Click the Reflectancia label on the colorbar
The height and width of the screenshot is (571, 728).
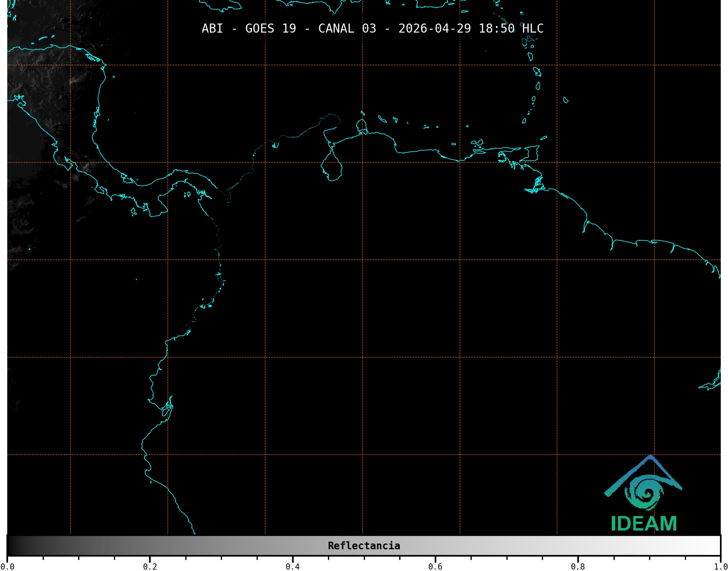click(364, 546)
